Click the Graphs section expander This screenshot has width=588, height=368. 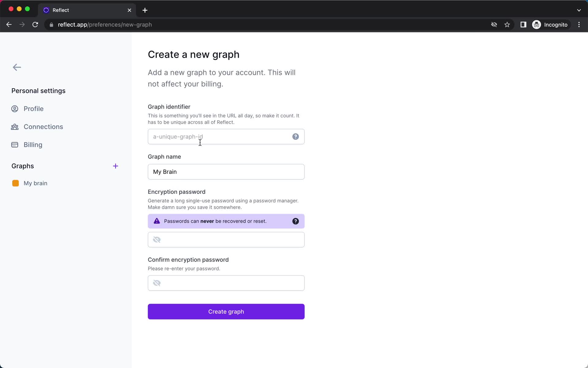[x=115, y=166]
